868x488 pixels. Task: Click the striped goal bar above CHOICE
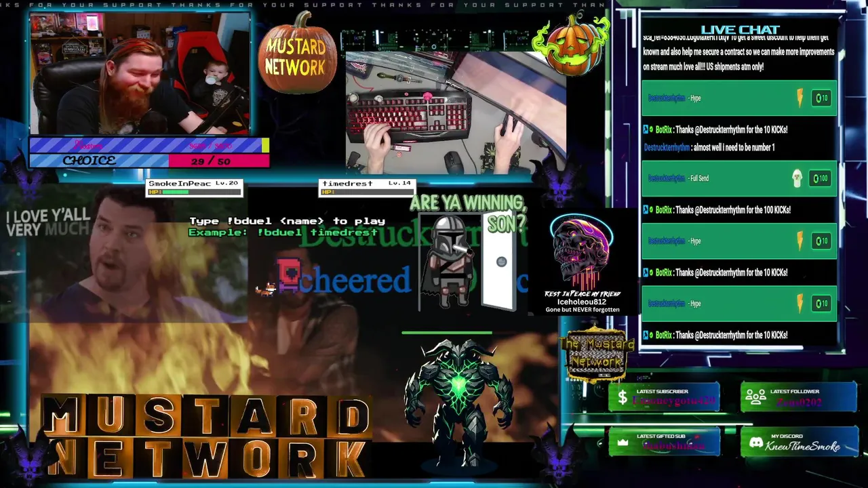point(149,145)
